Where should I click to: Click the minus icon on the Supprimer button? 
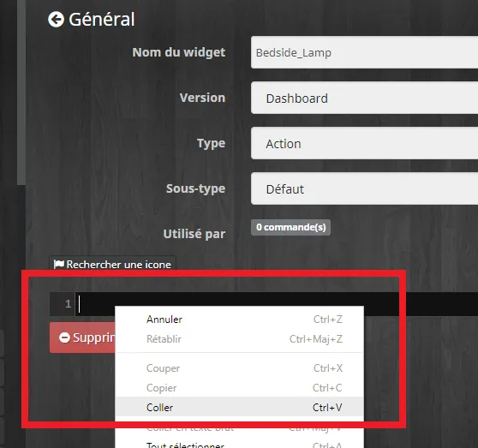(64, 337)
